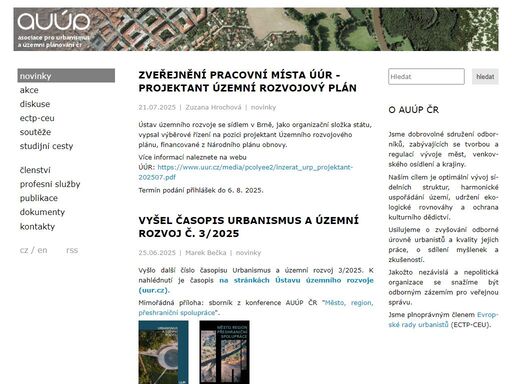
Task: Open the rss feed link
Action: click(x=72, y=250)
